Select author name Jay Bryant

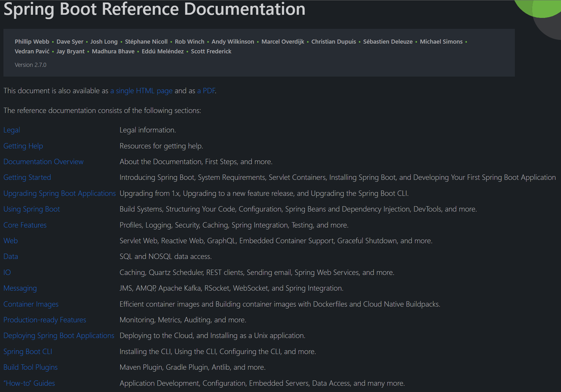[70, 51]
